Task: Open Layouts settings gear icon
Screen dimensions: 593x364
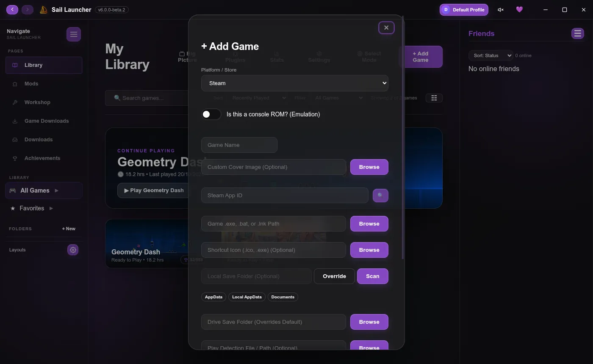Action: pos(73,250)
